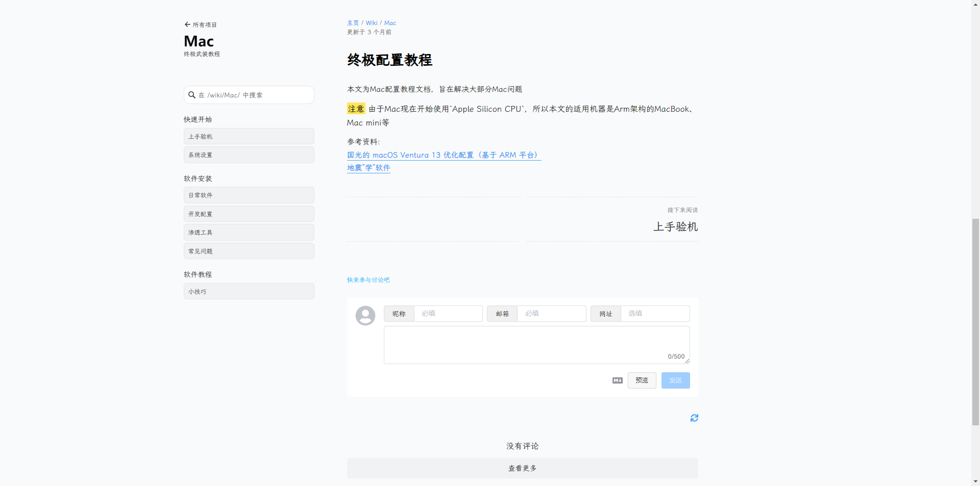Refresh comments with the reload icon

pos(694,418)
